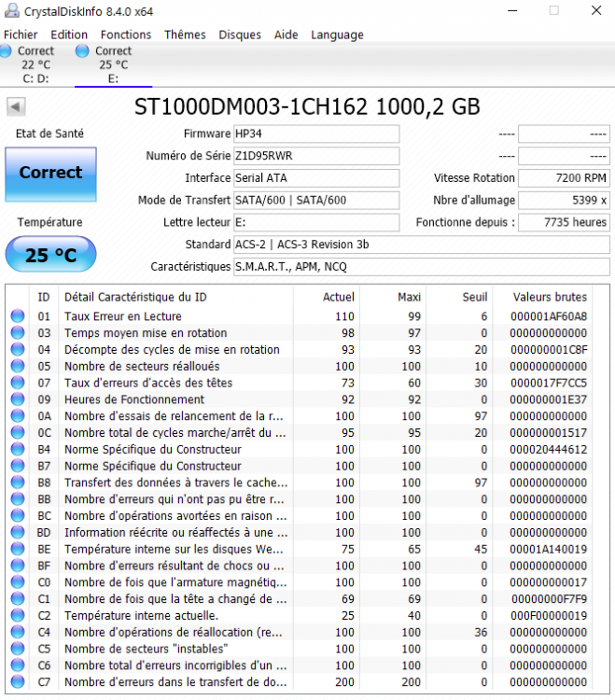Click status orb for attribute 01 read error rate
Image resolution: width=615 pixels, height=700 pixels.
(18, 316)
